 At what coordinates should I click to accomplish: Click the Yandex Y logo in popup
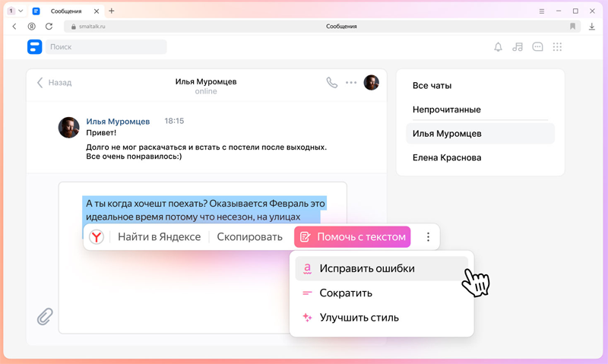[x=97, y=237]
